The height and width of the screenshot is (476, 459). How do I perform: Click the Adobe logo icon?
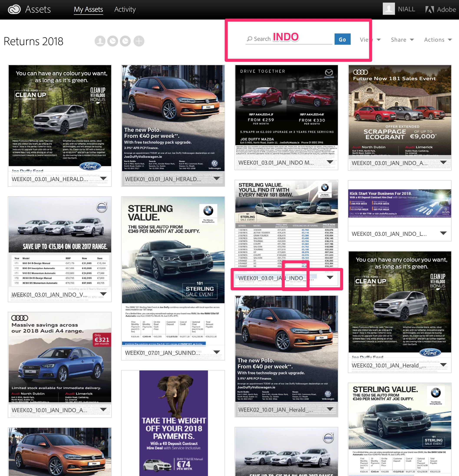pos(429,10)
